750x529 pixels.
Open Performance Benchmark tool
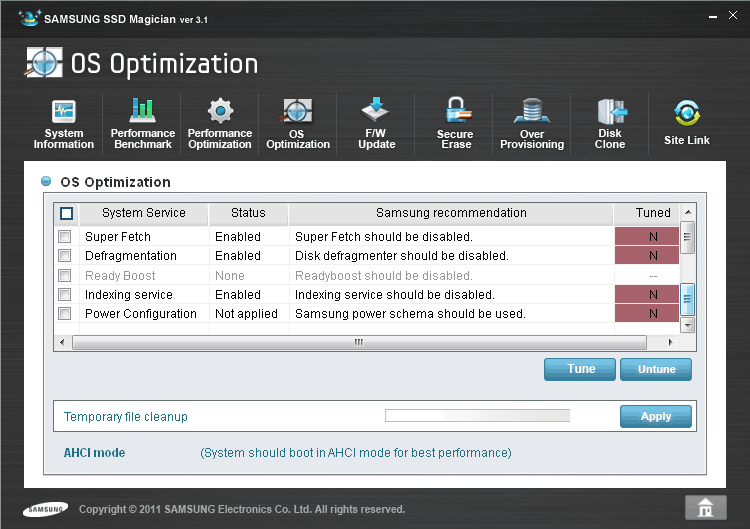(143, 124)
